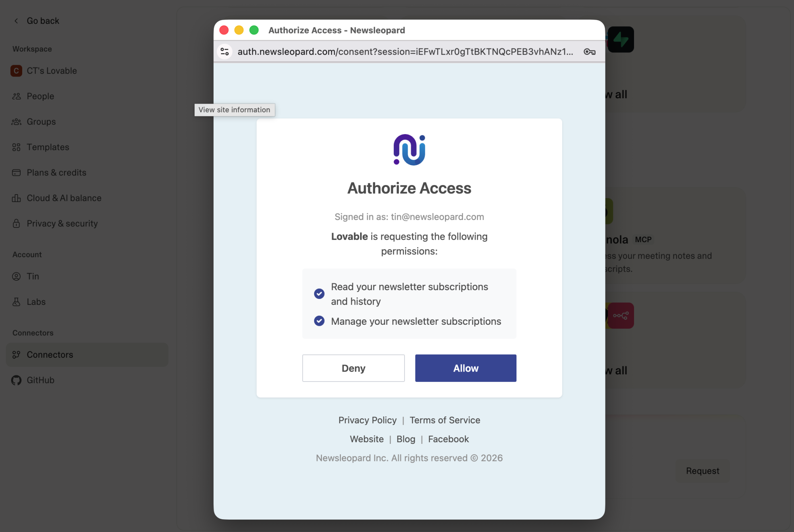The height and width of the screenshot is (532, 794).
Task: Open the CT's Lovable workspace item
Action: point(52,71)
